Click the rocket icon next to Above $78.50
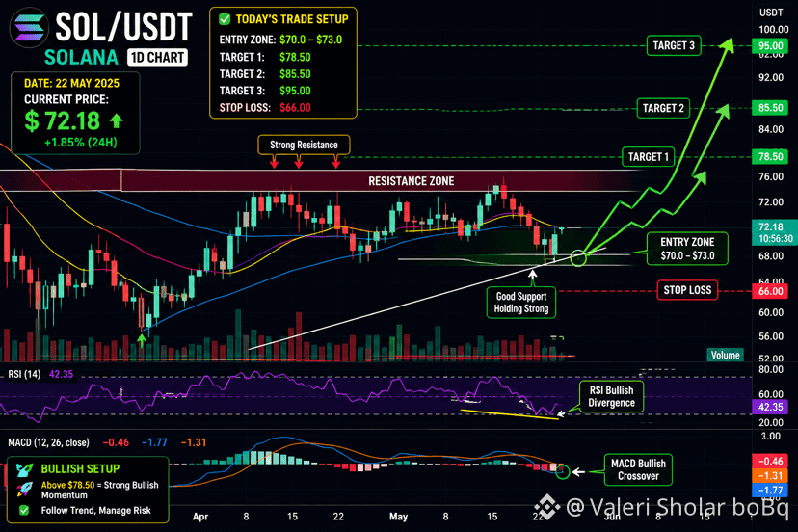Screen dimensions: 798x532 [x=24, y=490]
